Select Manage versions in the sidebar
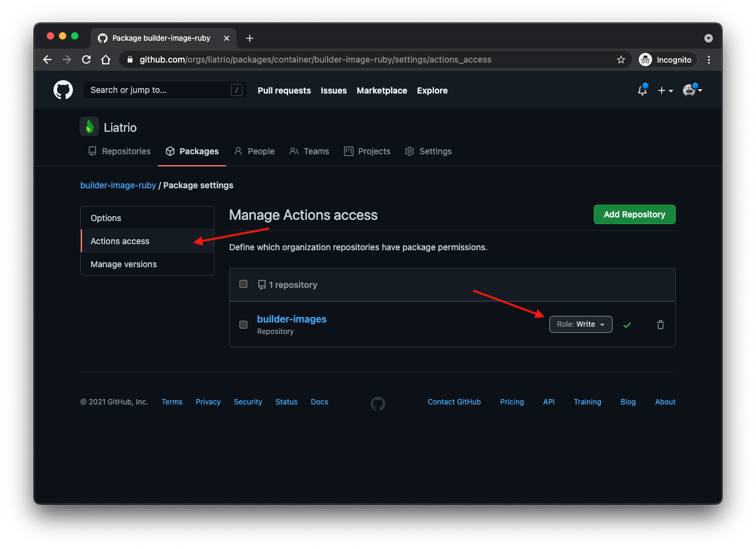The image size is (756, 549). click(147, 264)
